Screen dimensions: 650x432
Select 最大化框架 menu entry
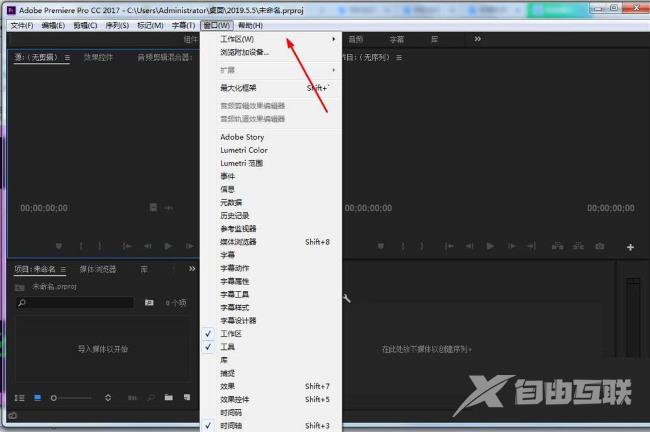271,88
